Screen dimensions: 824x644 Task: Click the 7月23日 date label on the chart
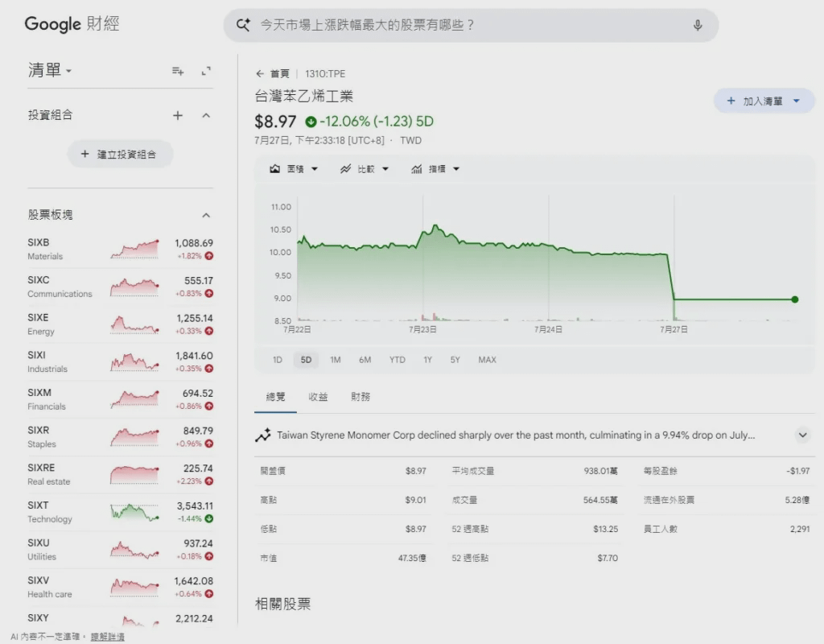423,329
